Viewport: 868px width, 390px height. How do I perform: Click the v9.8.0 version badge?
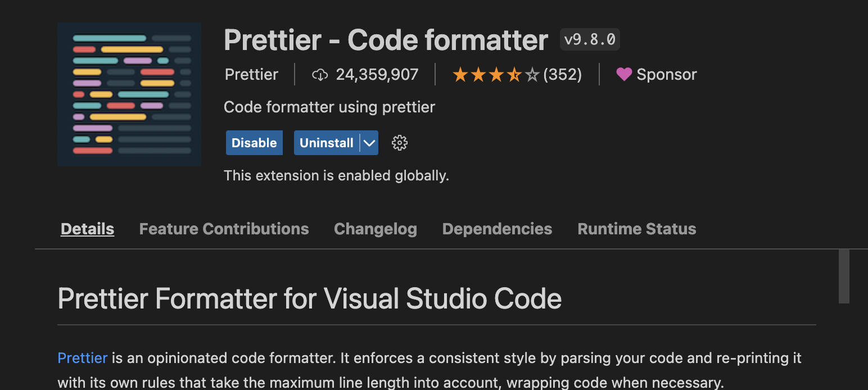590,40
